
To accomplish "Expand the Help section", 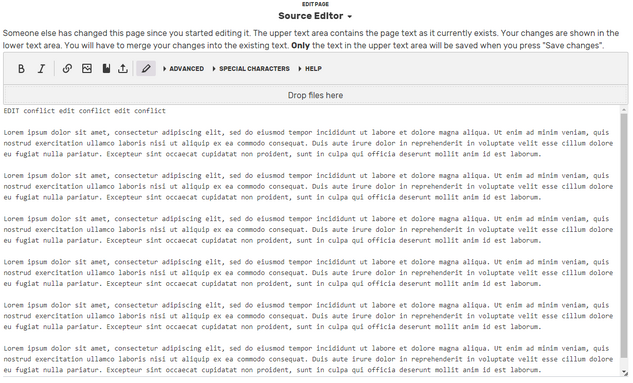I will coord(310,69).
